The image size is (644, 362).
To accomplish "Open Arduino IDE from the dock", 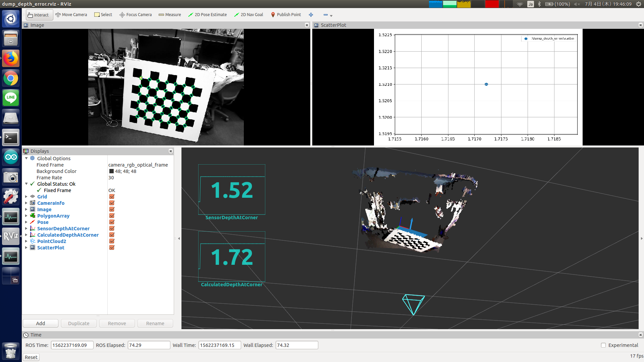I will coord(11,157).
